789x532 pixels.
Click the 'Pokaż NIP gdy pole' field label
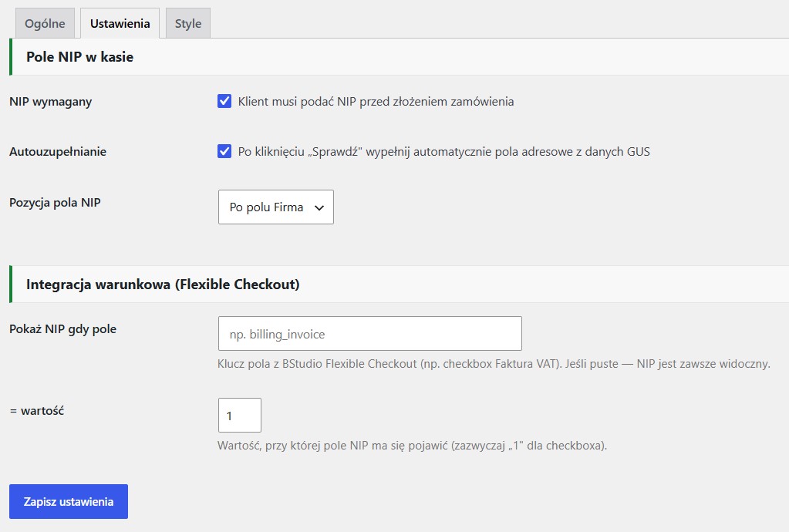[x=63, y=329]
